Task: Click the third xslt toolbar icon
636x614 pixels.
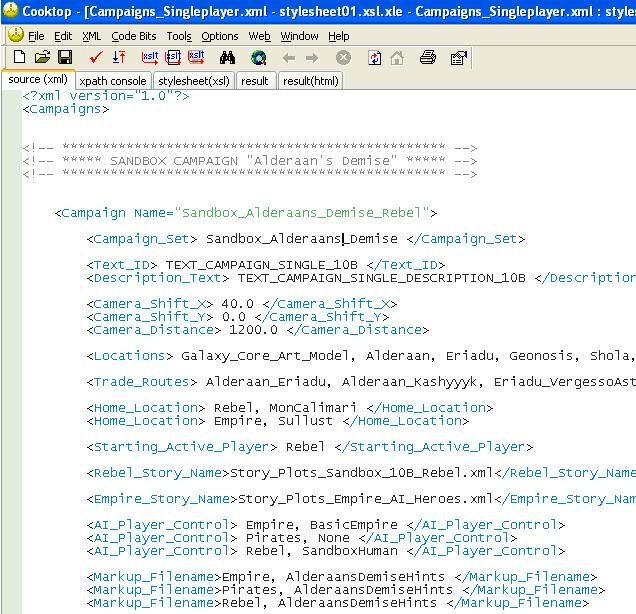Action: [x=196, y=57]
